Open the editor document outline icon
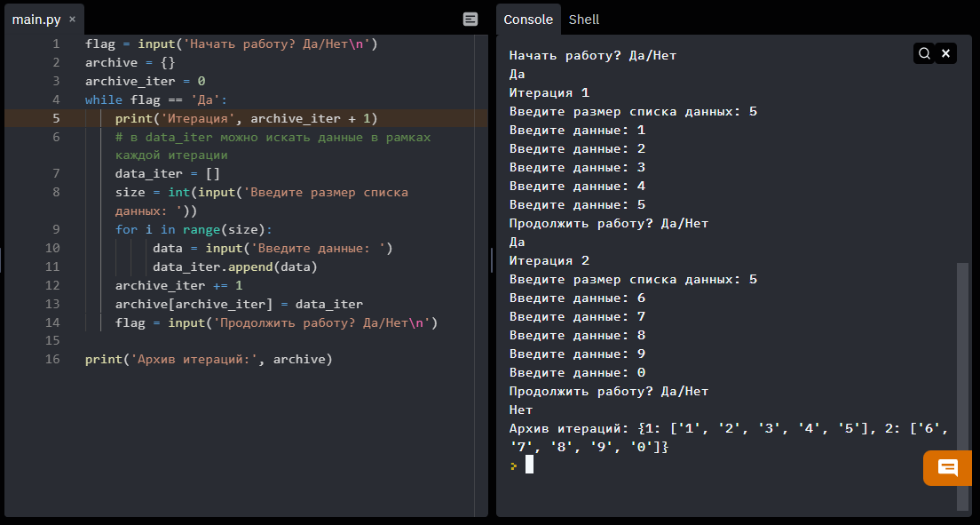 (470, 20)
